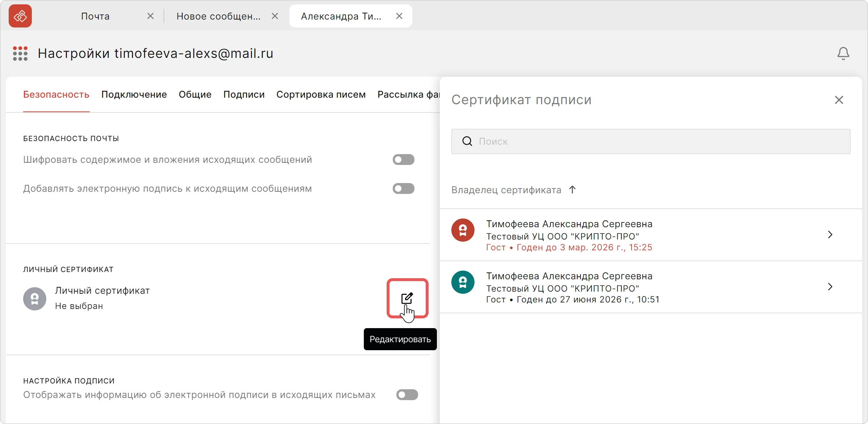Screen dimensions: 868x424
Task: Click the 'БЕЗОПАСНОСТЬ ПОЧТЫ' section heading
Action: pyautogui.click(x=71, y=139)
